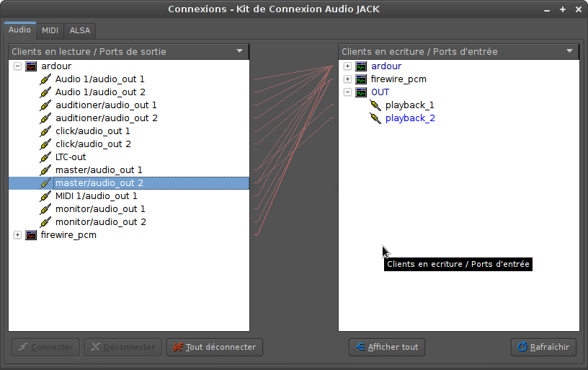Collapse the OUT input client
Viewport: 588px width, 370px height.
click(x=347, y=92)
